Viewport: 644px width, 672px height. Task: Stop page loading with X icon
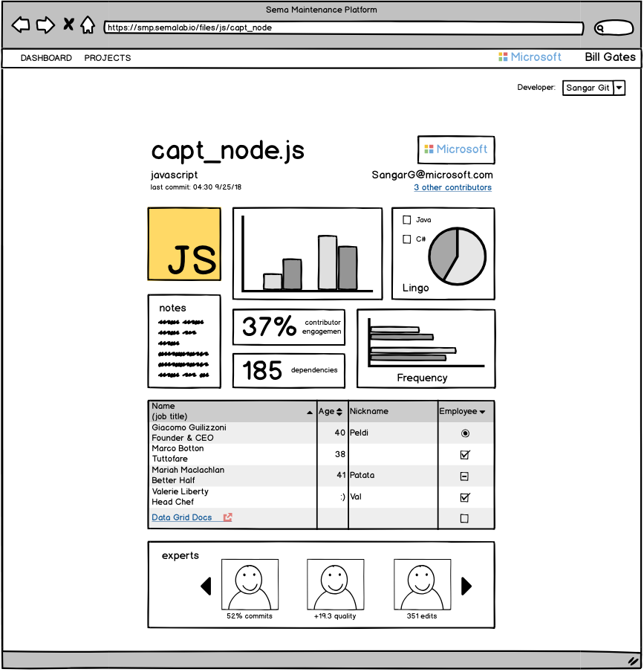click(68, 24)
